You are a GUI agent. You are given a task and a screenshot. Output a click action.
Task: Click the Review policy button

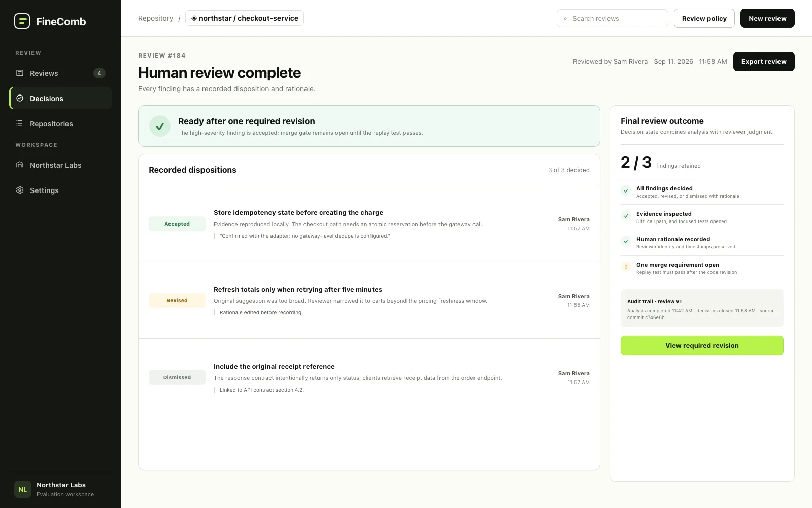[704, 18]
